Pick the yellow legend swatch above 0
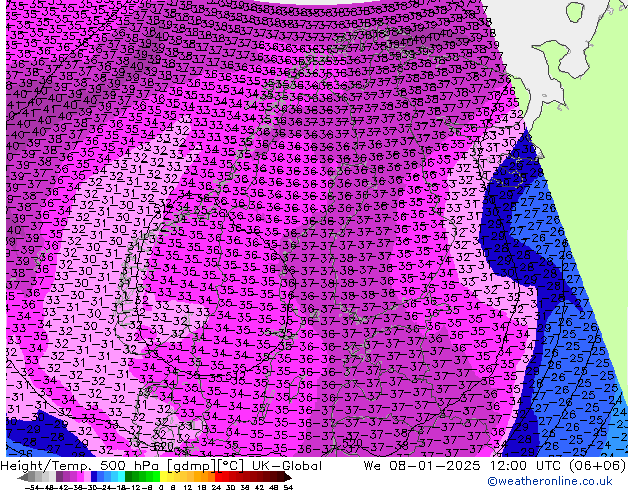 point(163,477)
